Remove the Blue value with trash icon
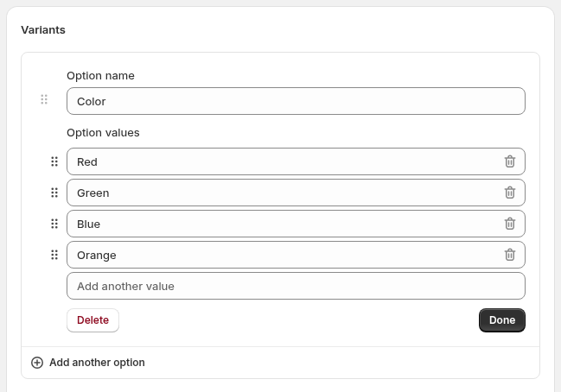 coord(510,224)
